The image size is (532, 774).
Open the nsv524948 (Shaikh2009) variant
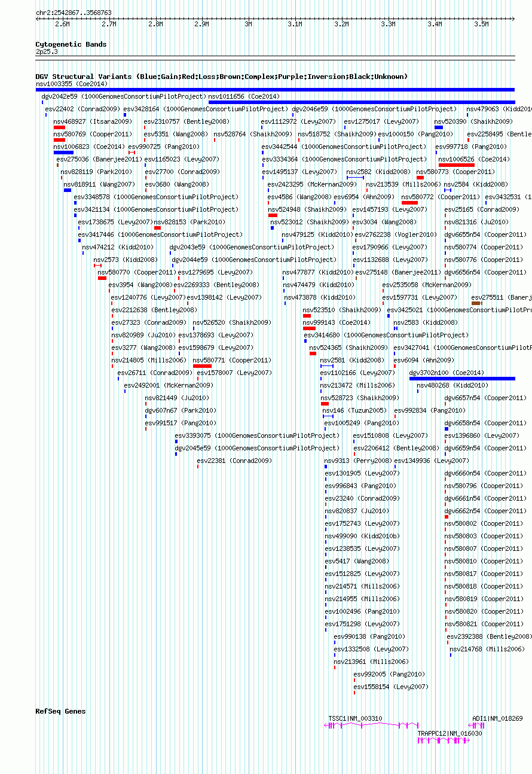(x=307, y=209)
